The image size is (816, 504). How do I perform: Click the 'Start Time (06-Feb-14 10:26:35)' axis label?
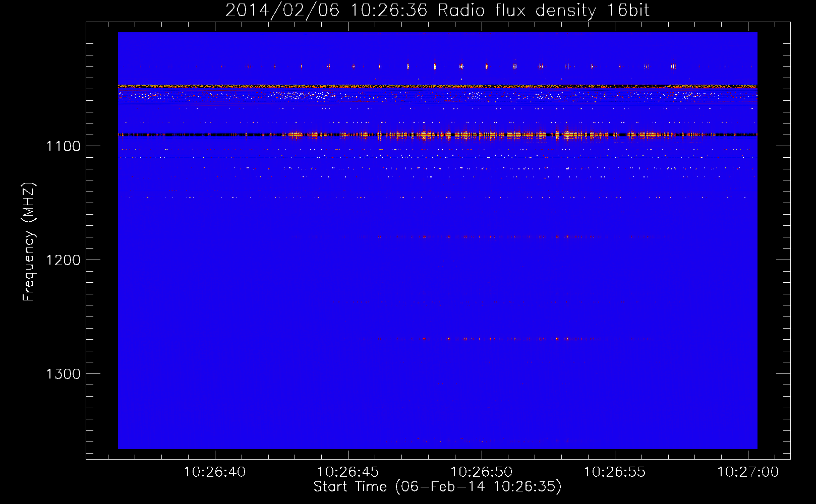[x=437, y=487]
